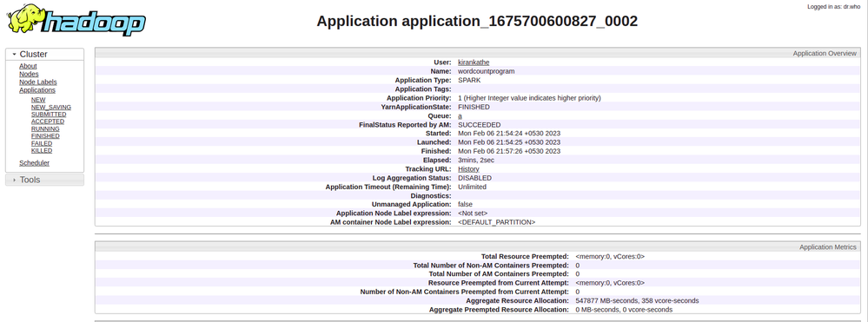Click 'Logged in as: dr.who' text
The image size is (868, 322).
(x=834, y=7)
